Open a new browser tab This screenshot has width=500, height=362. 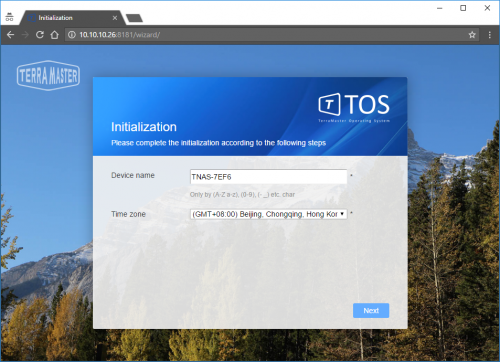134,18
